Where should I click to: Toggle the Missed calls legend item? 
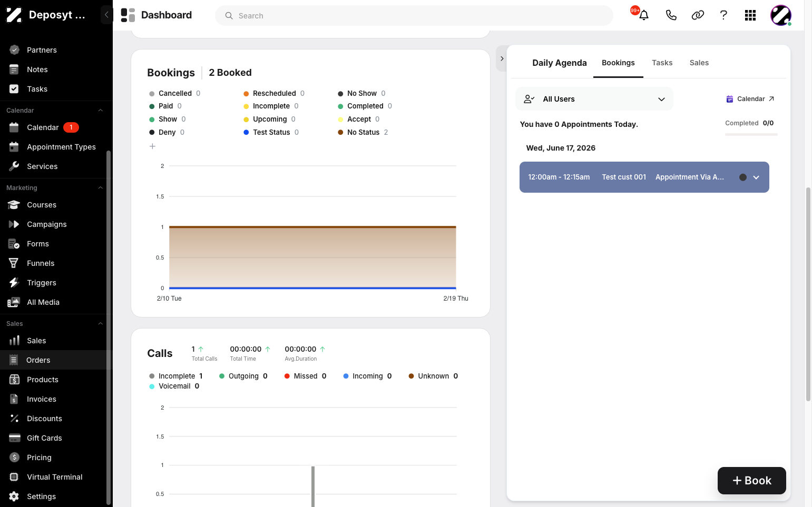point(306,376)
